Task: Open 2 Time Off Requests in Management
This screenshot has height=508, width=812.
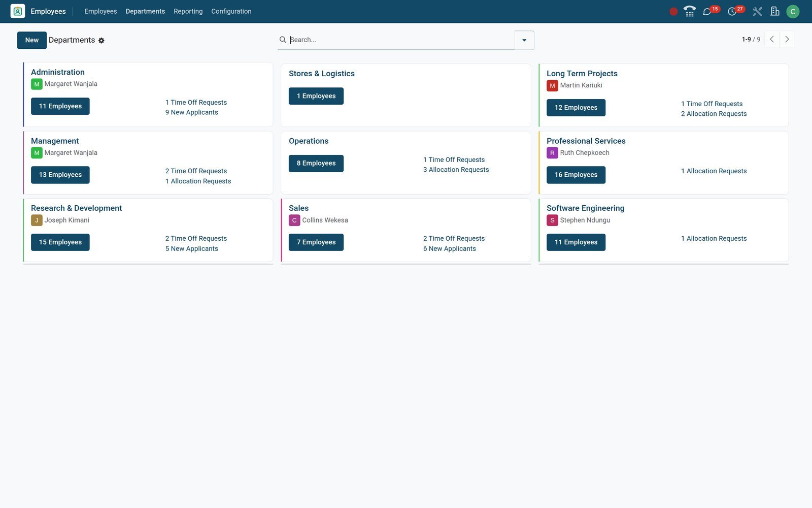Action: click(196, 171)
